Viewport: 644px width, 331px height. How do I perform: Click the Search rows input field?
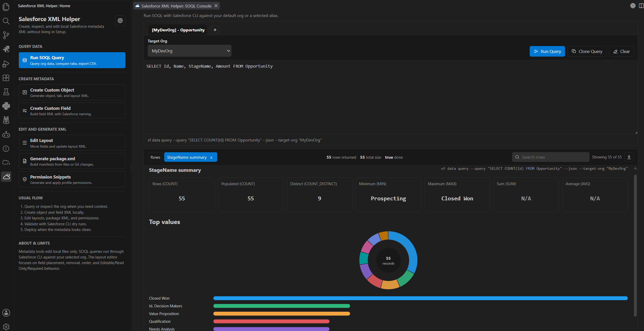(551, 157)
